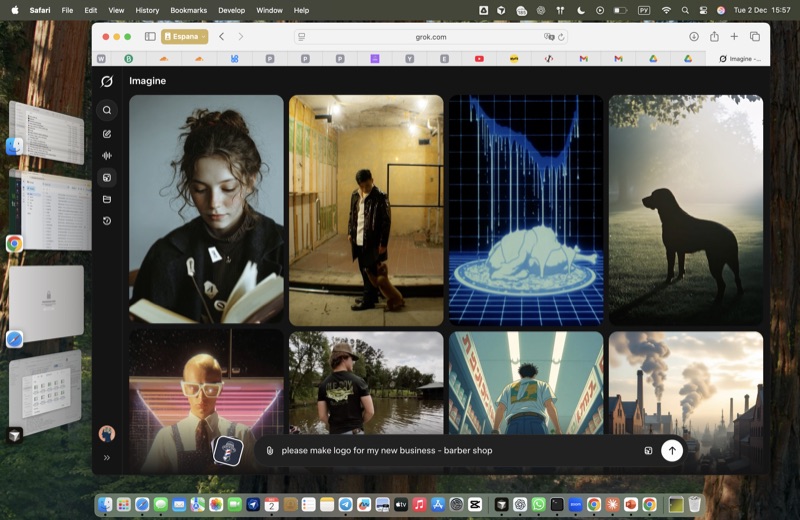Screen dimensions: 800x520
Task: Open the anime store aisle image
Action: pos(526,383)
